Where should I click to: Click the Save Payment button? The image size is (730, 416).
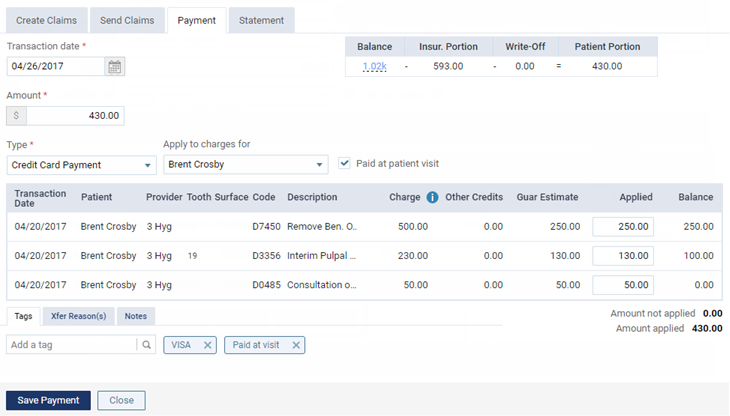click(48, 400)
